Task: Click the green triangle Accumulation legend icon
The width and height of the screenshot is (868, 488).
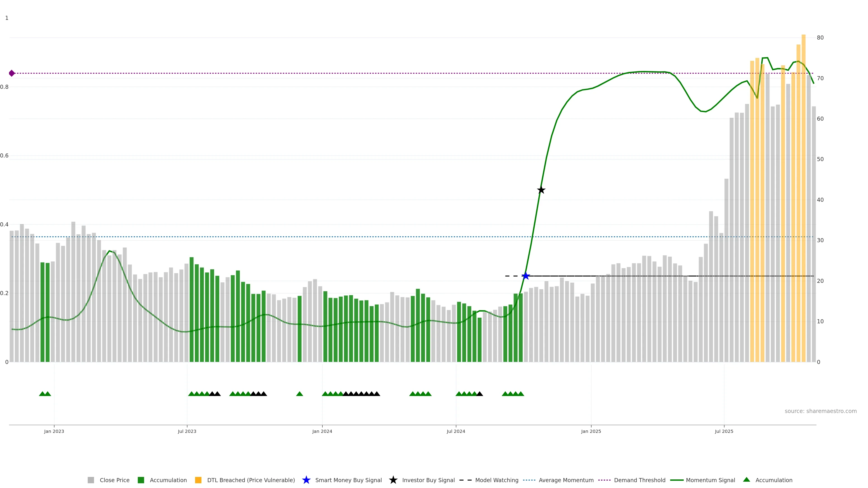Action: [x=746, y=480]
